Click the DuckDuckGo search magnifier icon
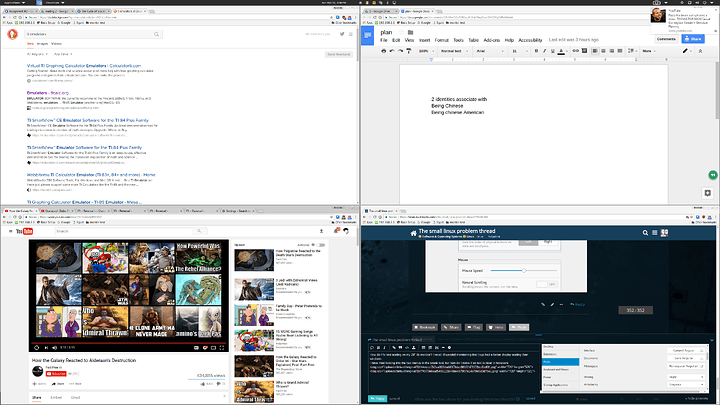Image resolution: width=720 pixels, height=405 pixels. pos(157,34)
